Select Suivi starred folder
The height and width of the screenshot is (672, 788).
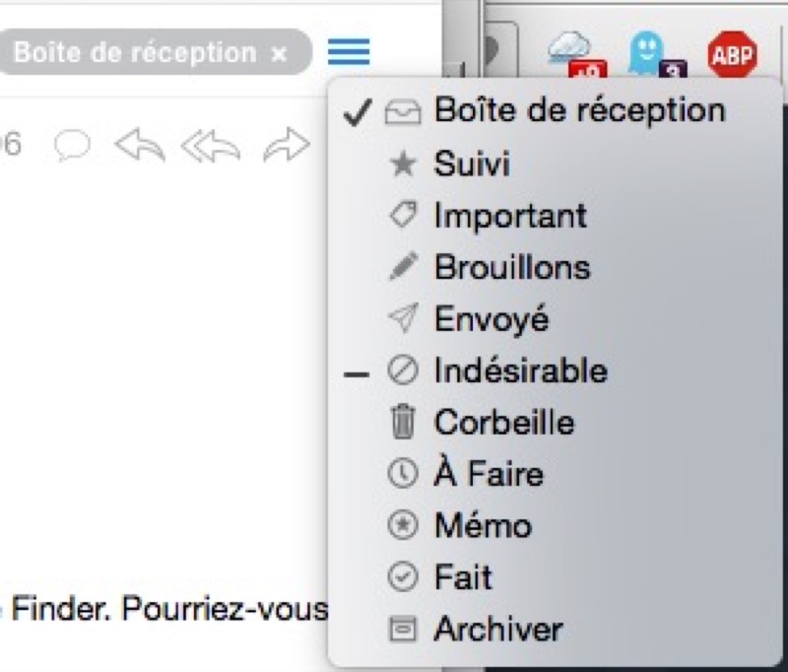[471, 163]
